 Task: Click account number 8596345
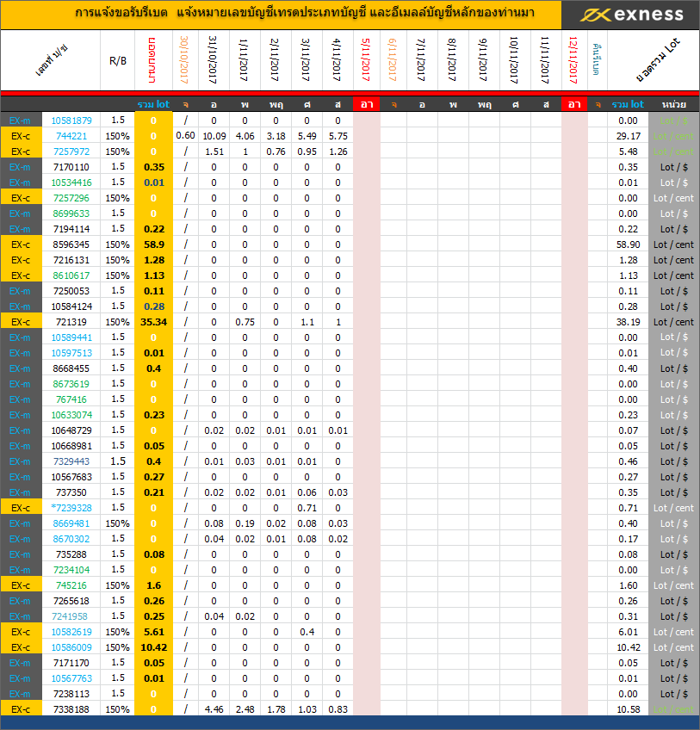pos(71,244)
